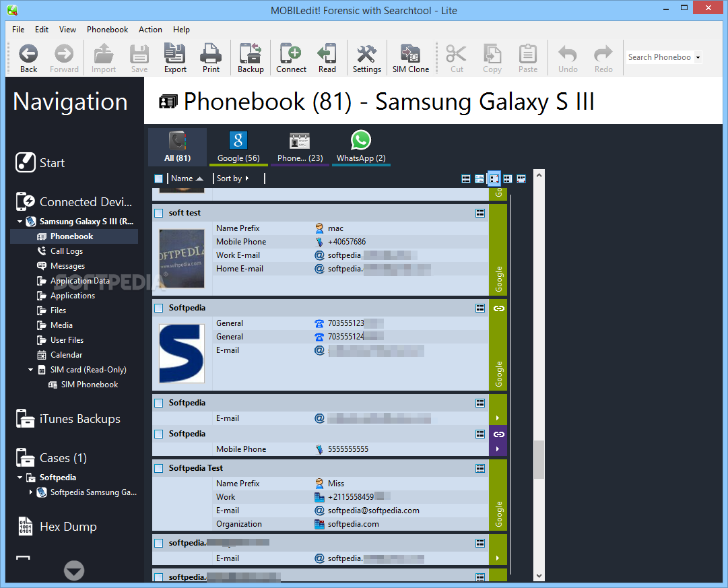The height and width of the screenshot is (588, 728).
Task: Collapse the Softpedia case node
Action: (x=20, y=478)
